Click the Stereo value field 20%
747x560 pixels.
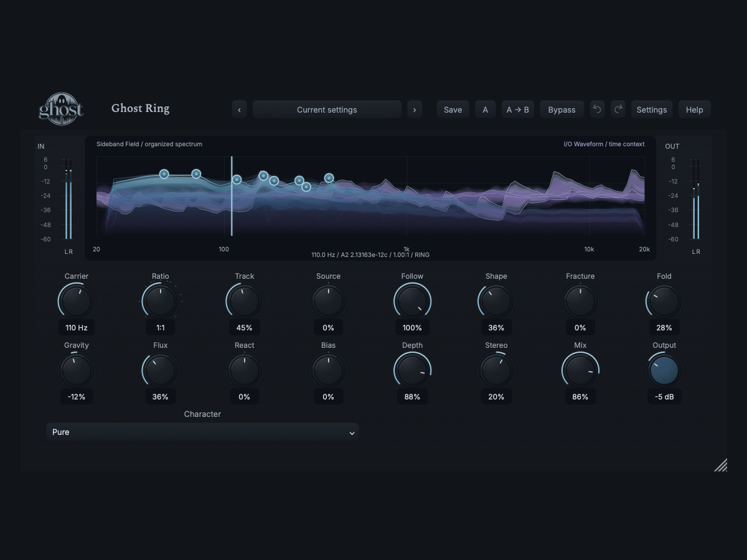point(496,396)
